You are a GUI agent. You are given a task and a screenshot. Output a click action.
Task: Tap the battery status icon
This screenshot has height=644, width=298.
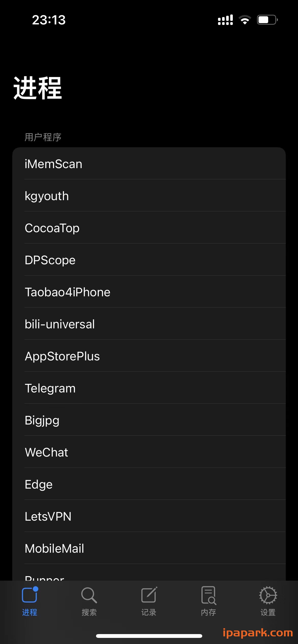(x=267, y=20)
